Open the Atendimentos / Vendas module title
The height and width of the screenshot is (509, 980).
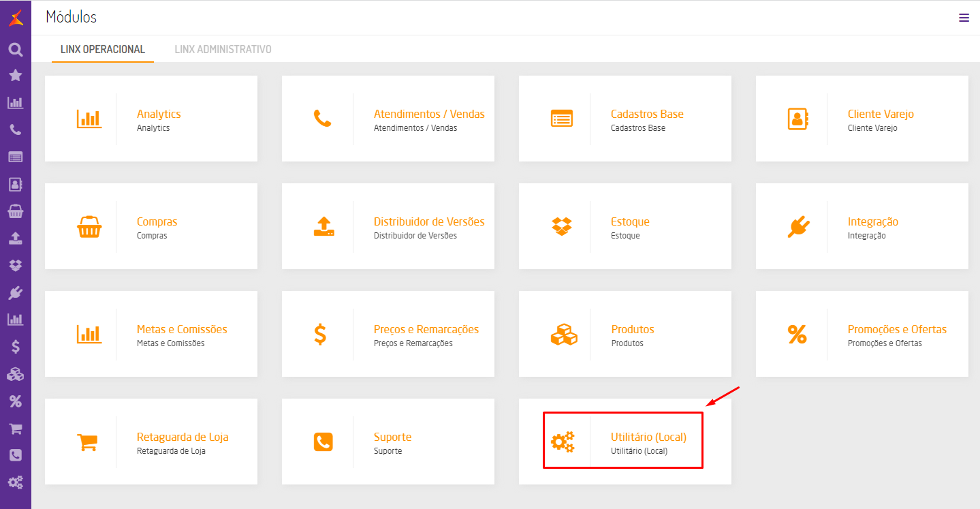click(x=429, y=114)
